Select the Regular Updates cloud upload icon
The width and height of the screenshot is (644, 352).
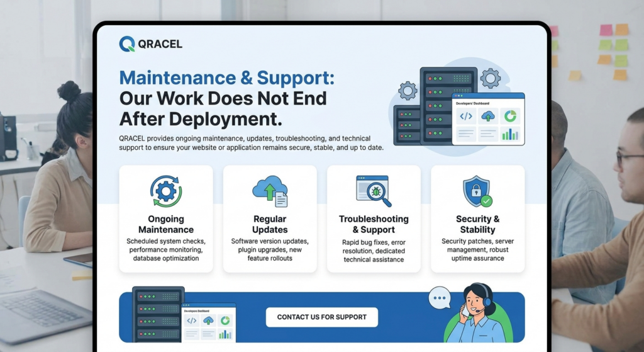(270, 191)
